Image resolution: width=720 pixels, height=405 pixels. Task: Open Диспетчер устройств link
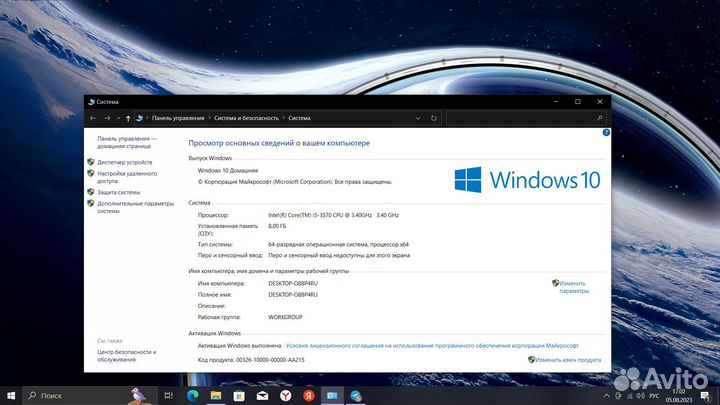[124, 162]
